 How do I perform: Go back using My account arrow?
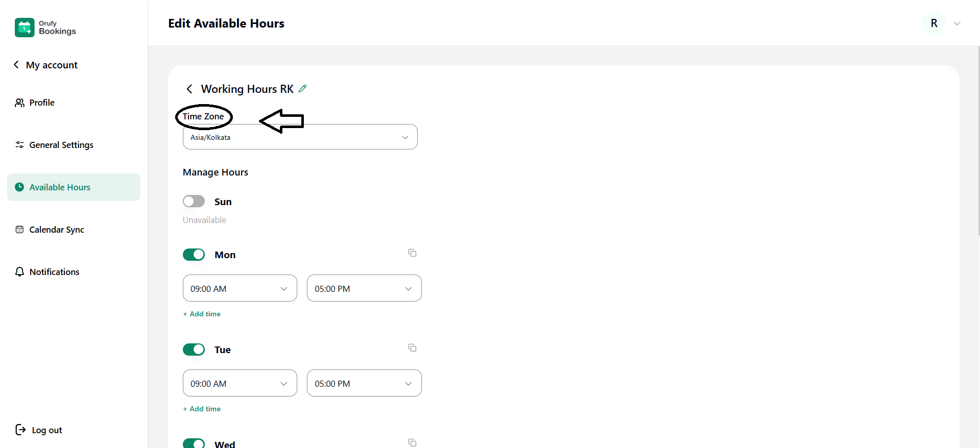coord(16,65)
